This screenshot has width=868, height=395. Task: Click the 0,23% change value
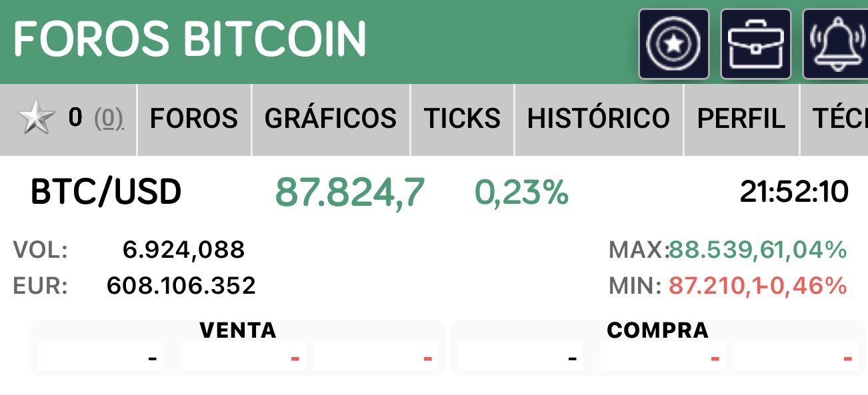coord(521,192)
